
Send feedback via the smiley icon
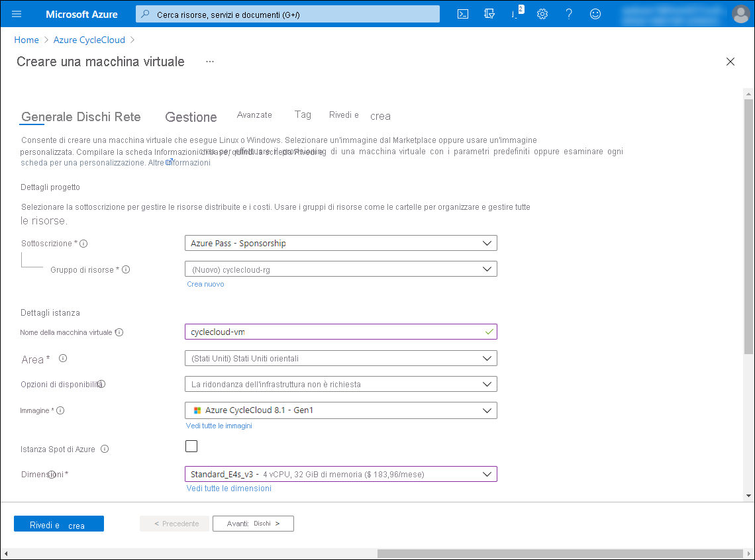(x=595, y=13)
